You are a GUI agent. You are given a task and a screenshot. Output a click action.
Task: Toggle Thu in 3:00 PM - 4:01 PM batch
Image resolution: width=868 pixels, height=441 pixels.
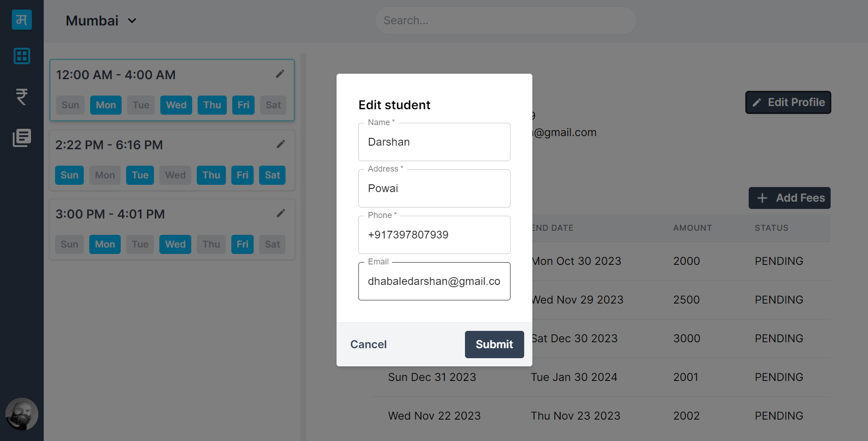click(x=211, y=244)
